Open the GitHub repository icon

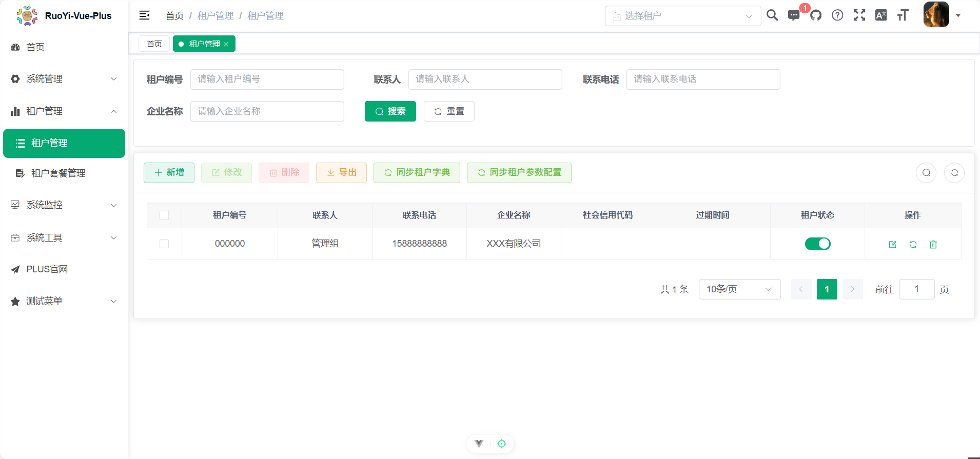816,15
